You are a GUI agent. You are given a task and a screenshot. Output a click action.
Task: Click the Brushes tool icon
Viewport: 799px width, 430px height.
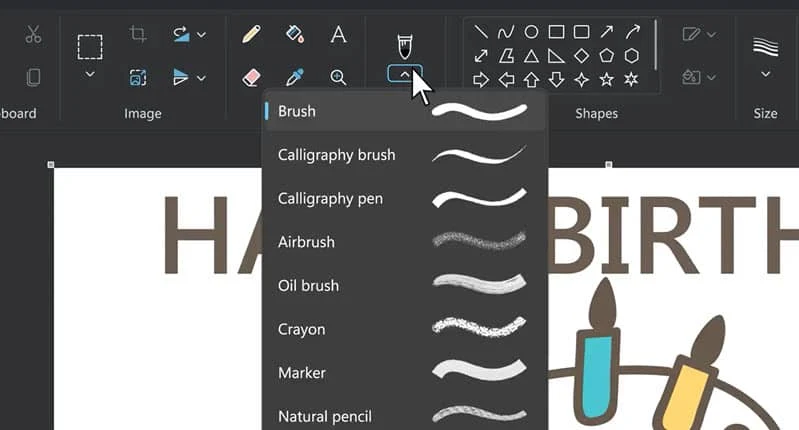click(405, 46)
